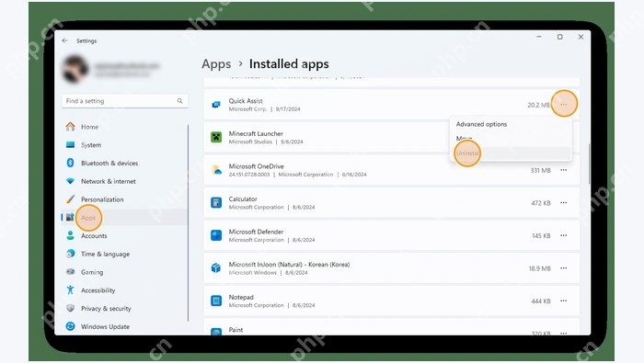
Task: Choose Uninstall in the context menu
Action: pos(511,153)
